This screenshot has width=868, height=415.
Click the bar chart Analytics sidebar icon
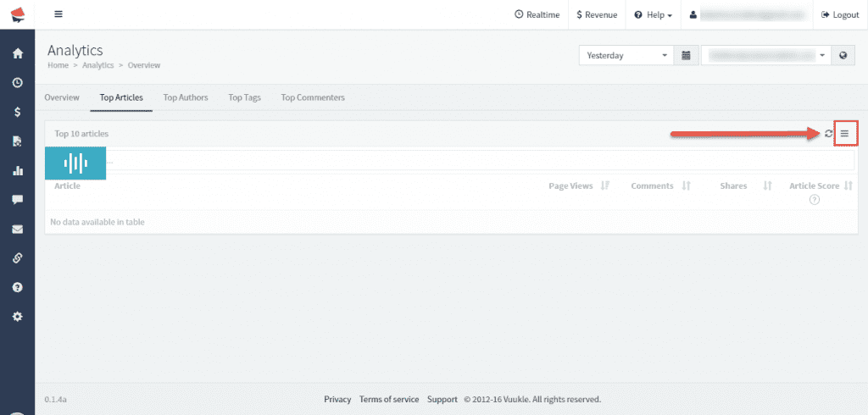tap(17, 170)
